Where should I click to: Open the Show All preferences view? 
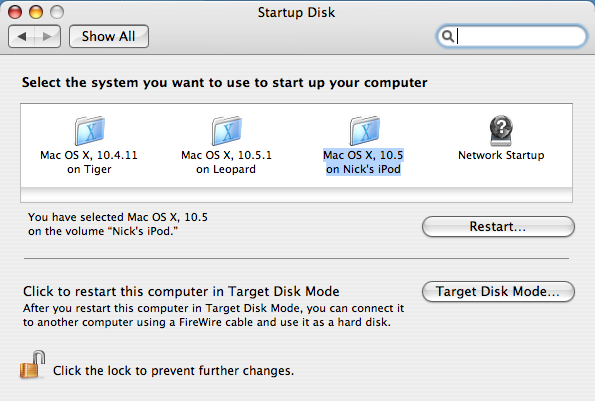point(109,36)
